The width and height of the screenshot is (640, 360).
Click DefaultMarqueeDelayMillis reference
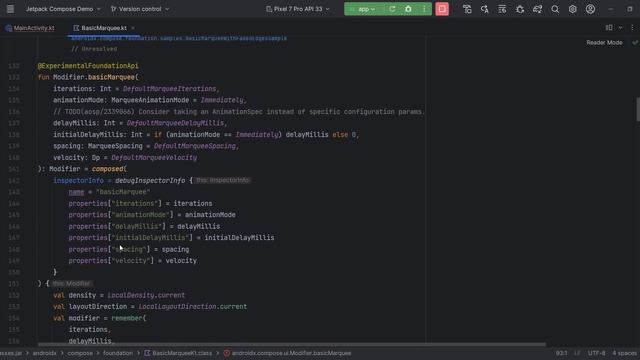[x=175, y=123]
